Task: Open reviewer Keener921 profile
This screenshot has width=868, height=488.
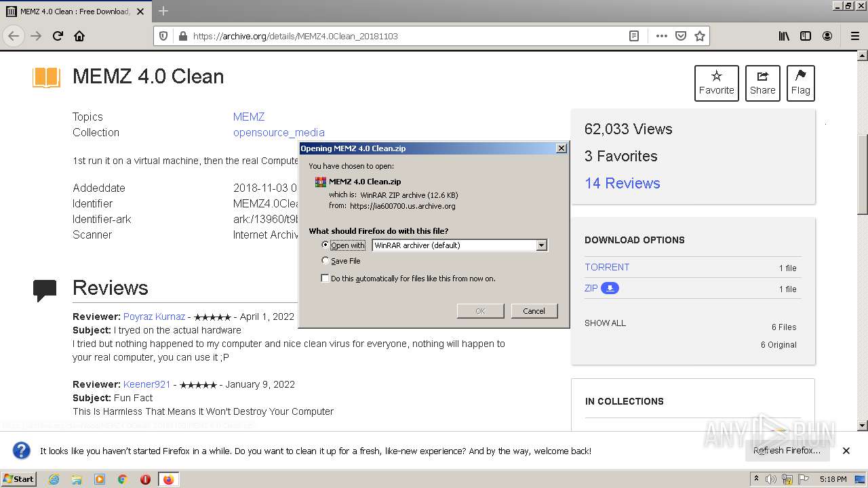Action: (146, 384)
